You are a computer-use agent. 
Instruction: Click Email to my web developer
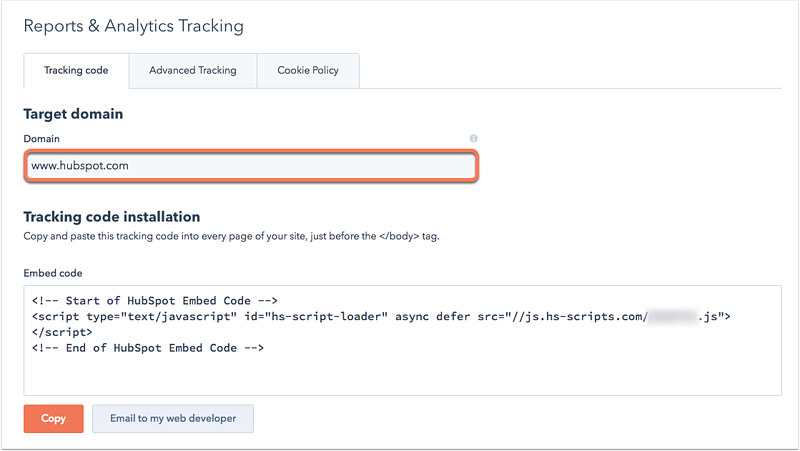point(173,418)
